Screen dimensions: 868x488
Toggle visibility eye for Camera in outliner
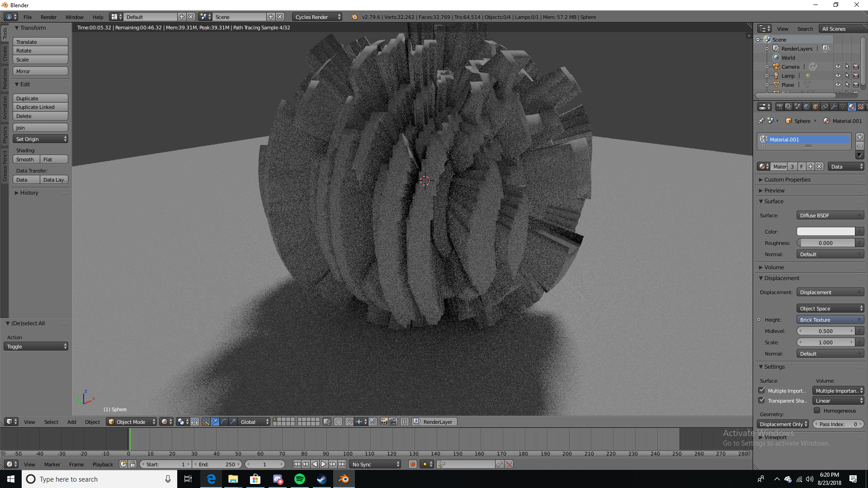click(838, 66)
